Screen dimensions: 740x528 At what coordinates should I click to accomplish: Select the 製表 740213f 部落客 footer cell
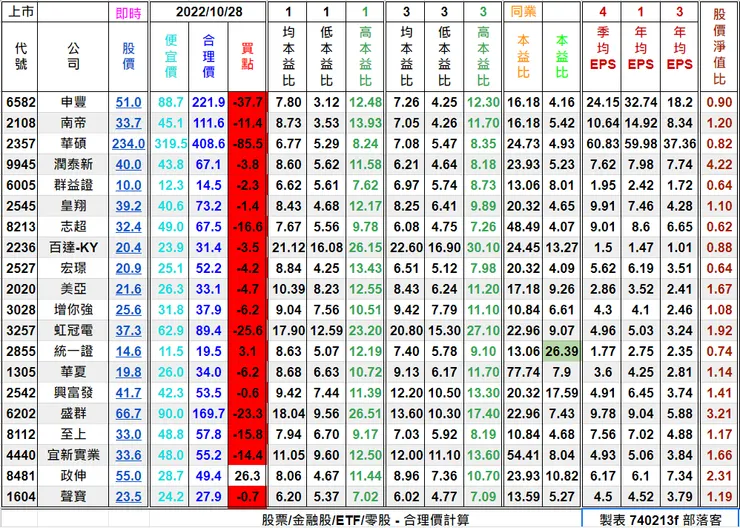[661, 520]
